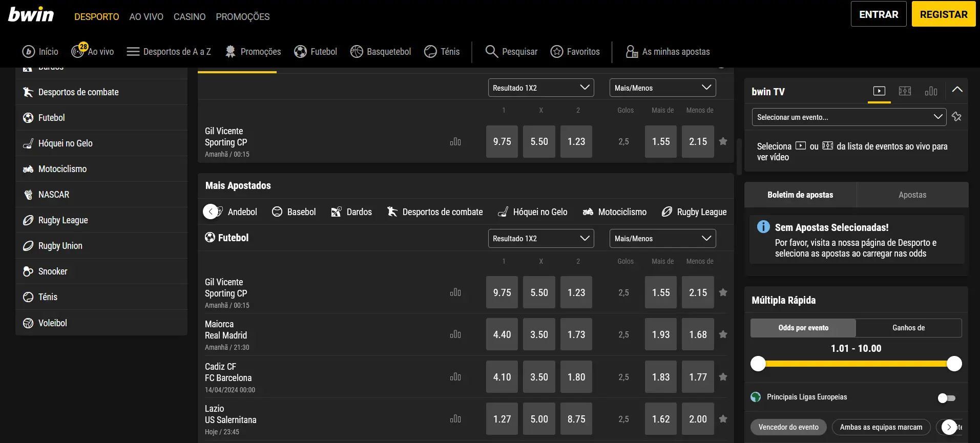Open Promoções in the sports navigation bar
The width and height of the screenshot is (980, 443).
point(253,52)
